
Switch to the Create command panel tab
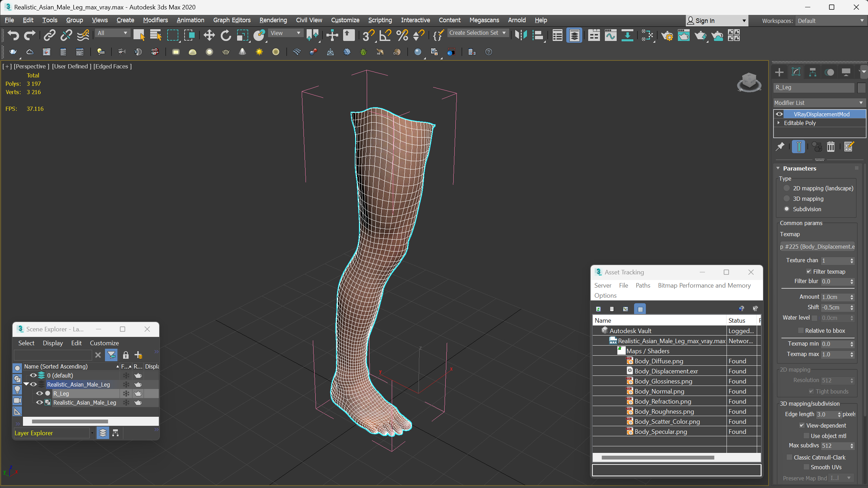tap(779, 72)
